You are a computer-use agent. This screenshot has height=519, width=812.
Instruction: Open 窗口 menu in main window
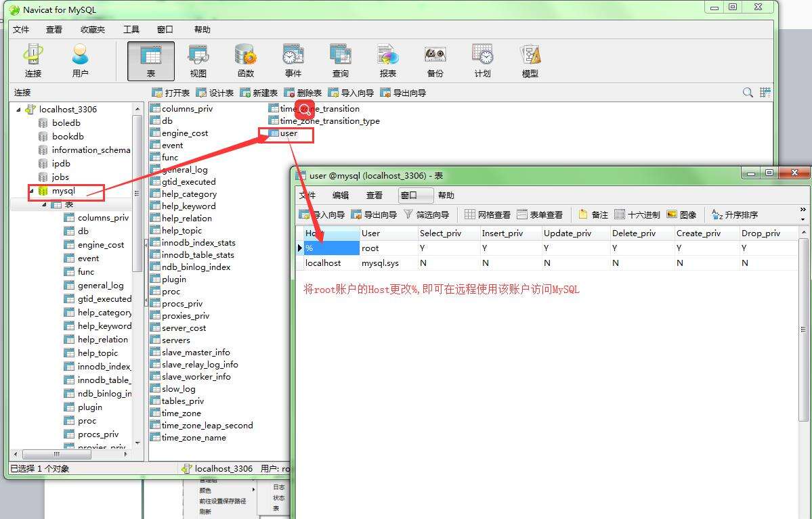coord(165,30)
